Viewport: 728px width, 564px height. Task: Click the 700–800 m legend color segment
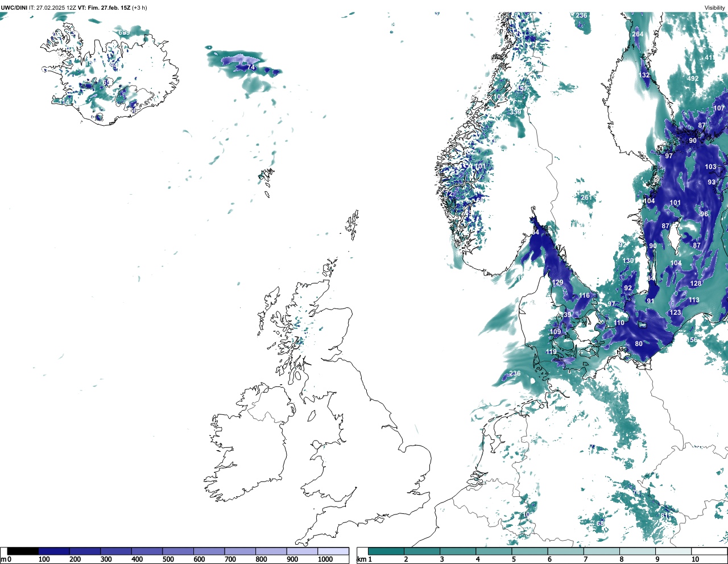click(240, 551)
